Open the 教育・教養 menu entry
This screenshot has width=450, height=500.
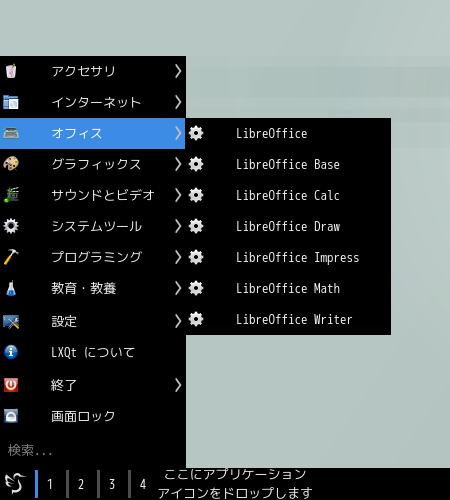(93, 288)
